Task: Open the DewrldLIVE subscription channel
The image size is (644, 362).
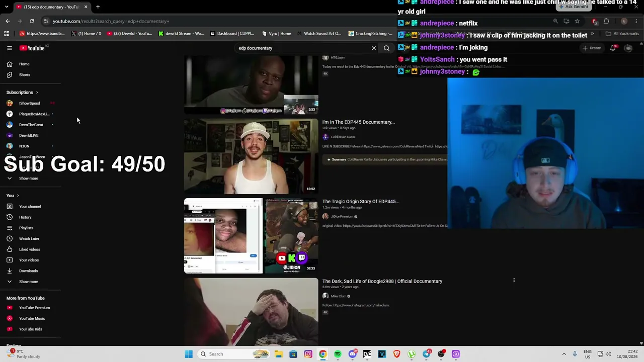Action: [28, 136]
